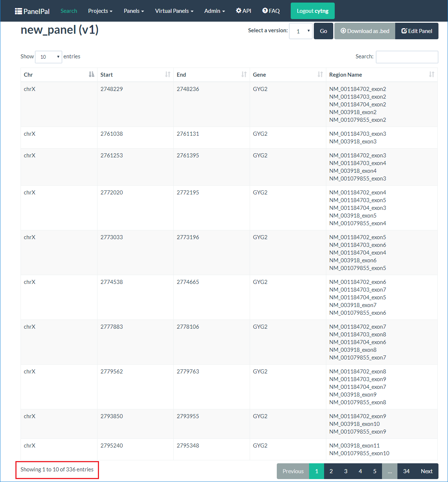Click the PanelPal table logo icon

click(18, 11)
